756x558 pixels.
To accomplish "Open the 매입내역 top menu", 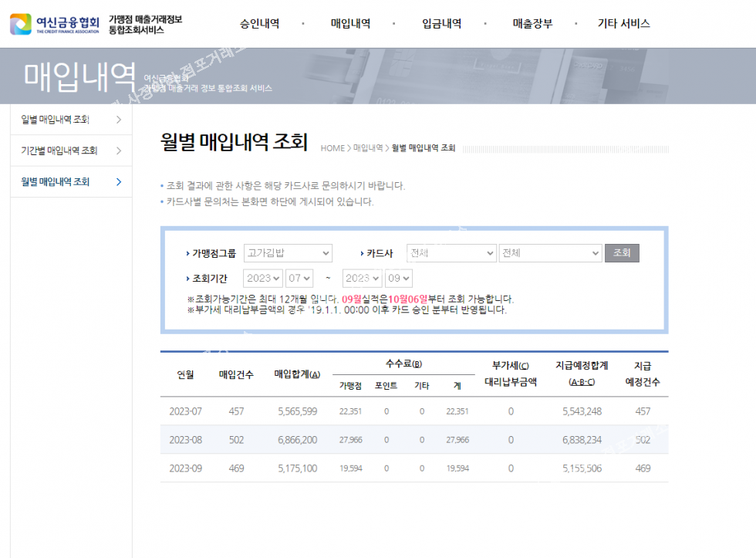I will pyautogui.click(x=350, y=24).
